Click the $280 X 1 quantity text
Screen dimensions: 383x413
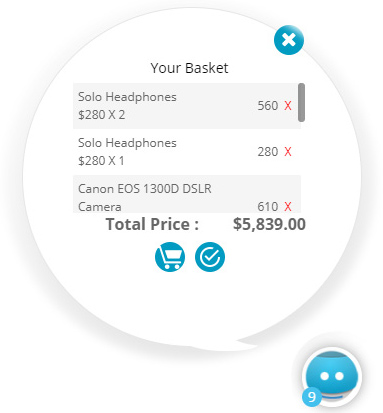(101, 161)
